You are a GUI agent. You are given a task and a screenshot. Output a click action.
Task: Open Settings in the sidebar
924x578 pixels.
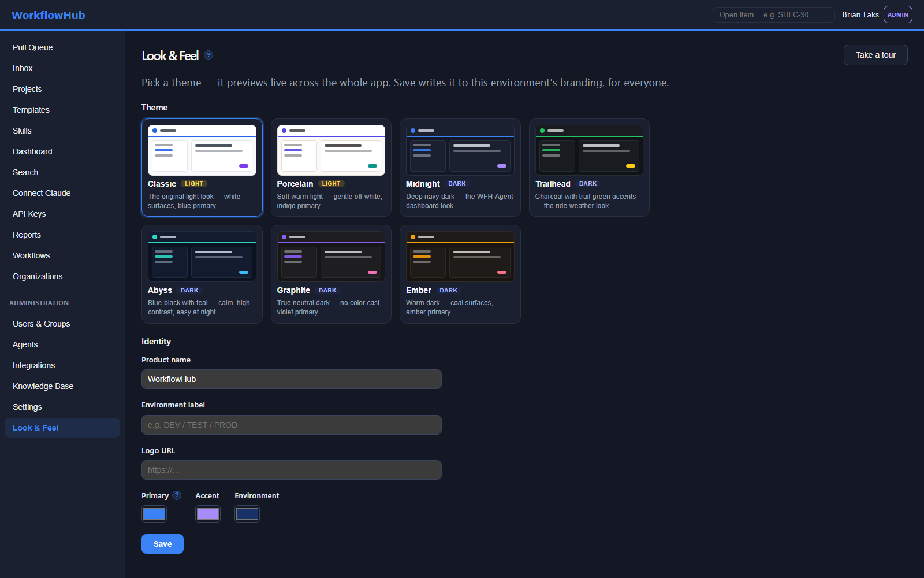tap(62, 407)
